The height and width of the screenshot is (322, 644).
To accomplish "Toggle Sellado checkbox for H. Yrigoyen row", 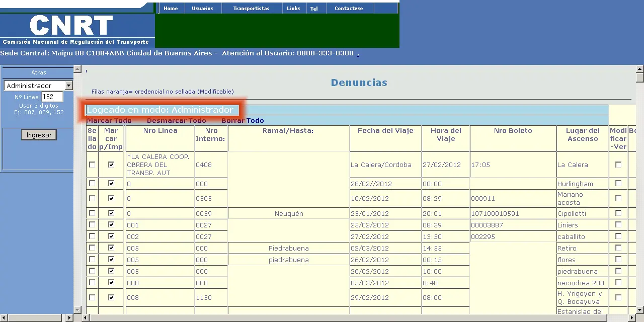I will pyautogui.click(x=92, y=297).
